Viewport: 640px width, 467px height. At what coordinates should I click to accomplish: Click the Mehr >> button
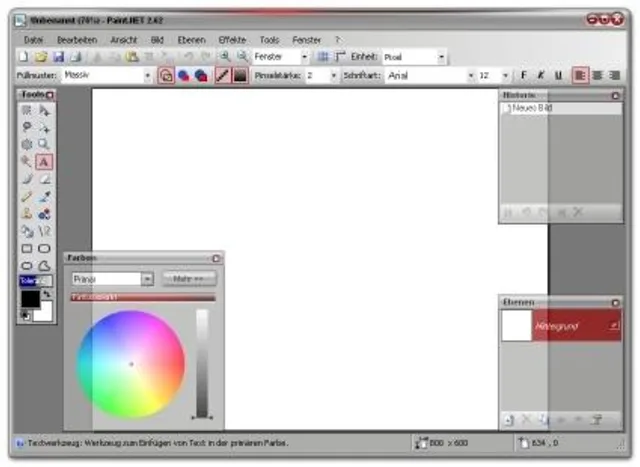[188, 279]
